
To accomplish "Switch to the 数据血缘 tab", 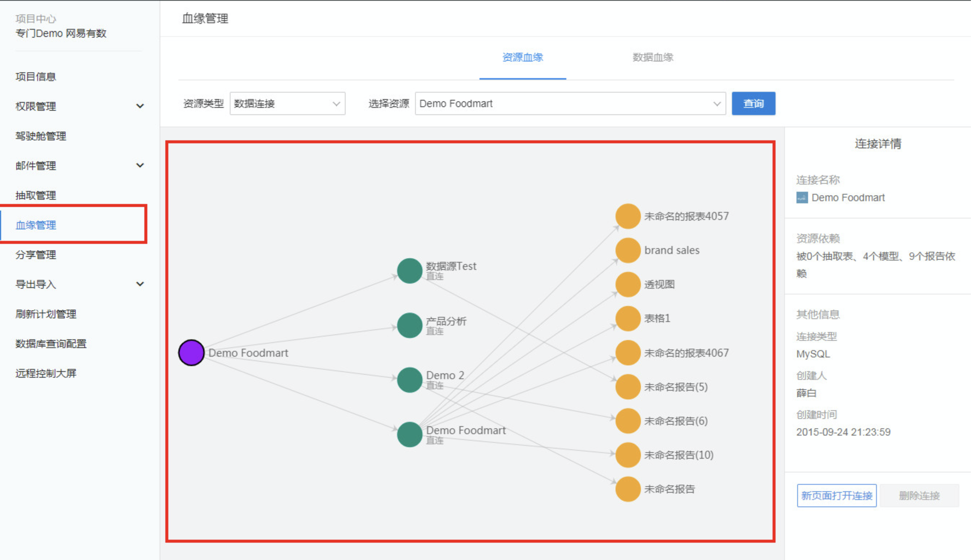I will tap(653, 57).
